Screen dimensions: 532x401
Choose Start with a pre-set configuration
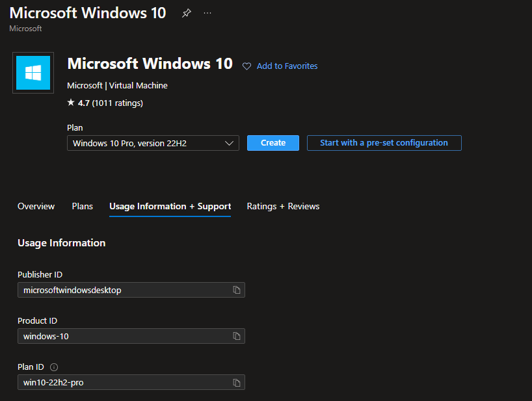click(x=384, y=143)
